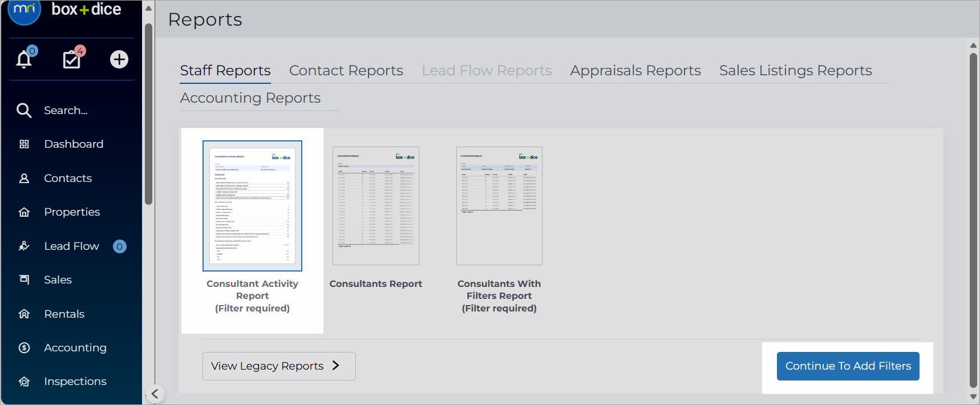Screen dimensions: 980x405
Task: Click chevron arrow in View Legacy Reports
Action: click(x=335, y=366)
